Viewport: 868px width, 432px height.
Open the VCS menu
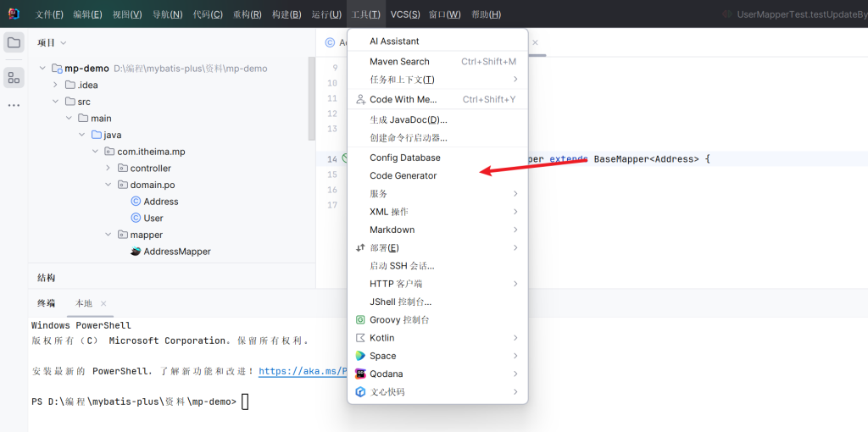[x=404, y=14]
